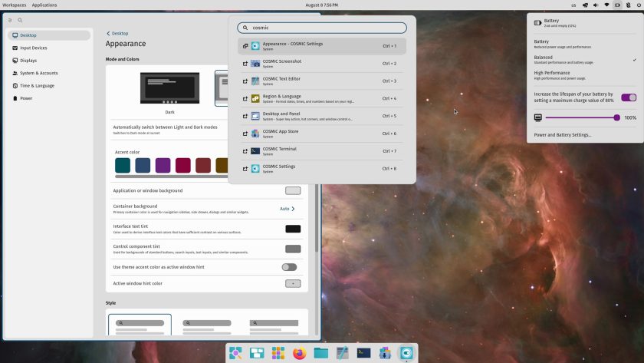Image resolution: width=644 pixels, height=363 pixels.
Task: Open the tiling applet in top panel
Action: (x=585, y=5)
